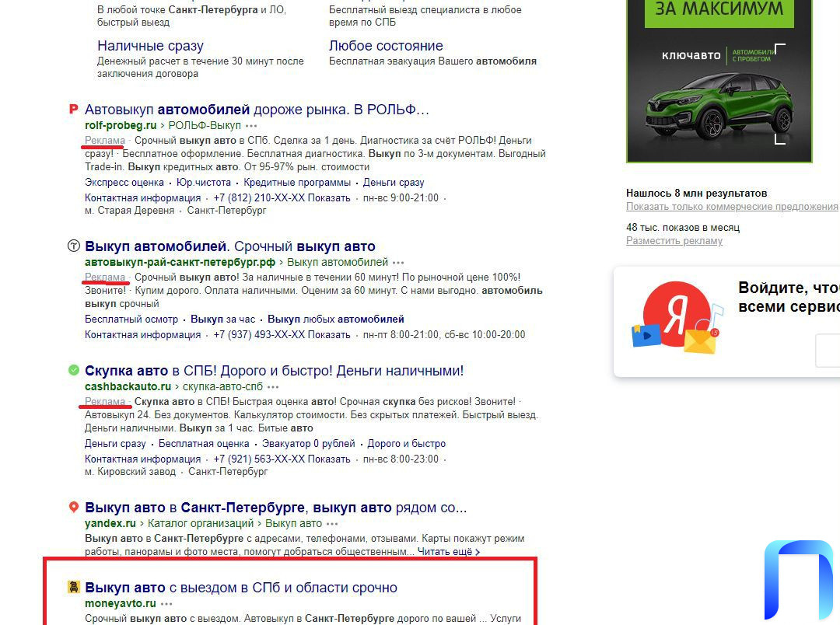This screenshot has width=840, height=625.
Task: Open the yandex.ru domain link
Action: pos(110,523)
